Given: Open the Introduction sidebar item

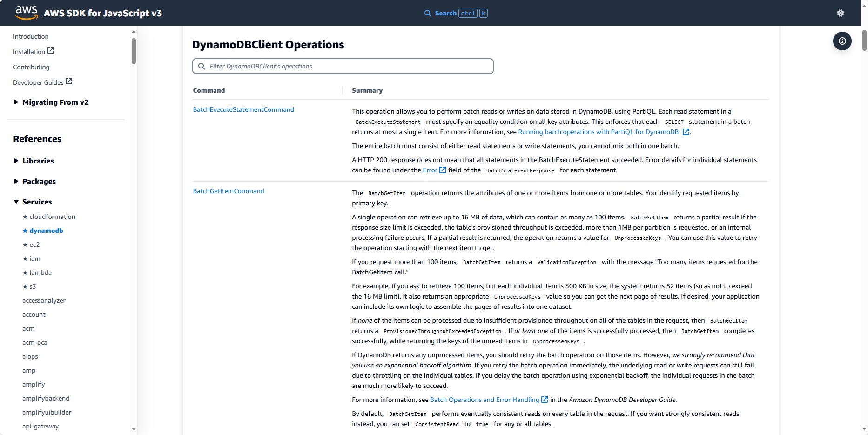Looking at the screenshot, I should point(31,36).
